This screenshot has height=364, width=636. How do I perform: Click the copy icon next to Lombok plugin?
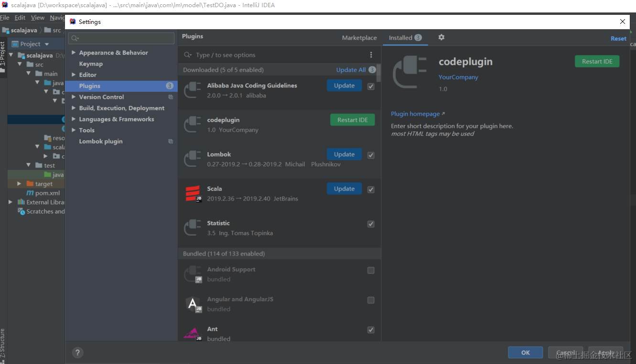171,141
